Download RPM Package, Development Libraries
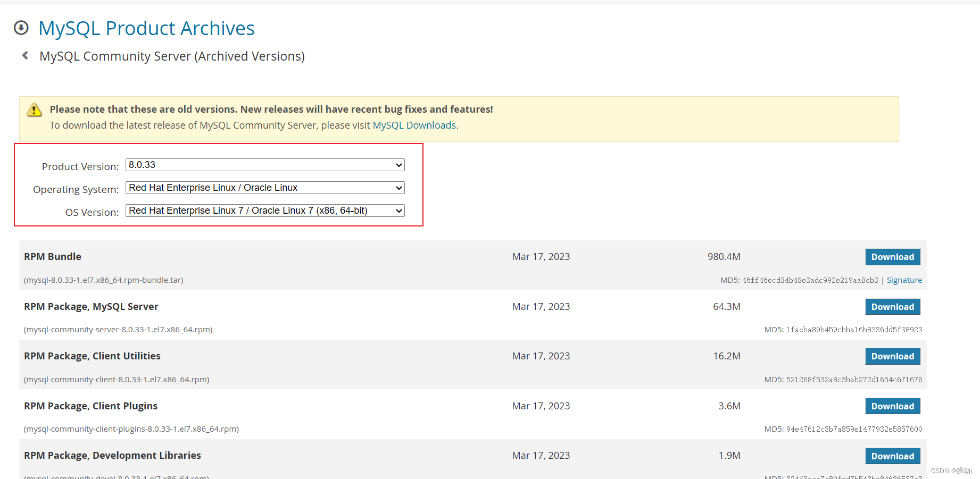The height and width of the screenshot is (479, 980). [892, 456]
